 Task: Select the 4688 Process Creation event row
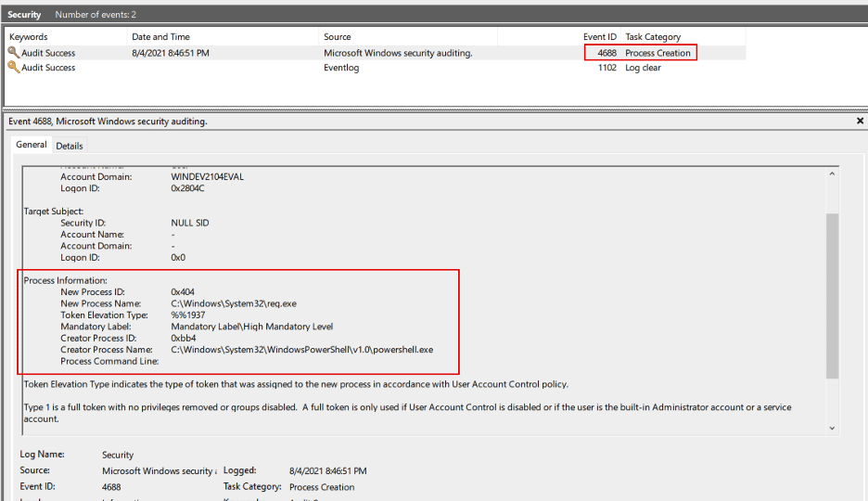coord(376,53)
